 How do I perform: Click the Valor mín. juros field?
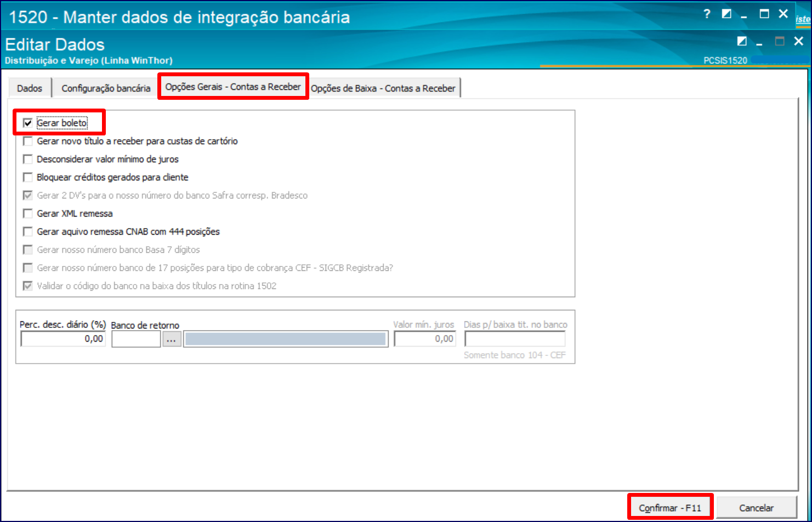[x=425, y=339]
